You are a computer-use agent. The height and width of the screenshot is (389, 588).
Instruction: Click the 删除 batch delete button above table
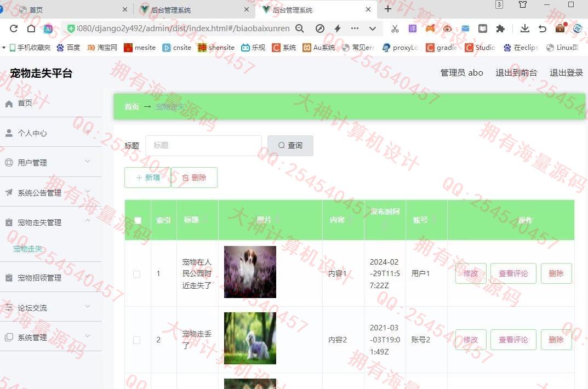pyautogui.click(x=194, y=178)
